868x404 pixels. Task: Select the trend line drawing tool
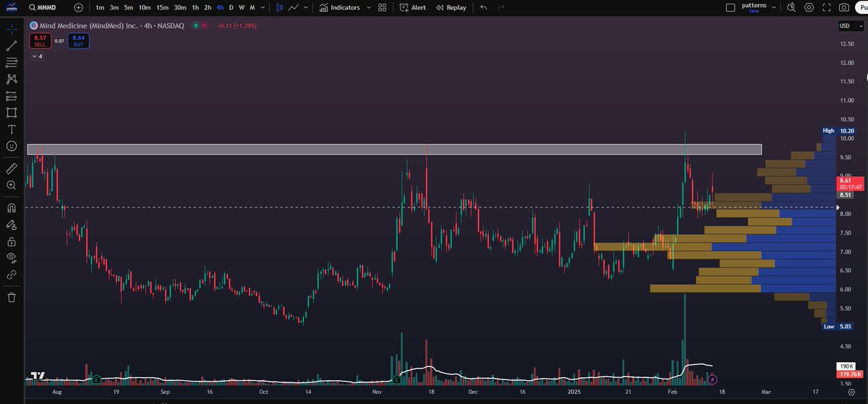12,46
